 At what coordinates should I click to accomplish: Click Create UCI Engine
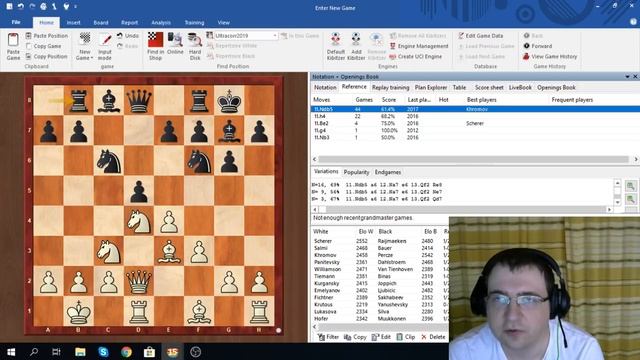coord(416,56)
